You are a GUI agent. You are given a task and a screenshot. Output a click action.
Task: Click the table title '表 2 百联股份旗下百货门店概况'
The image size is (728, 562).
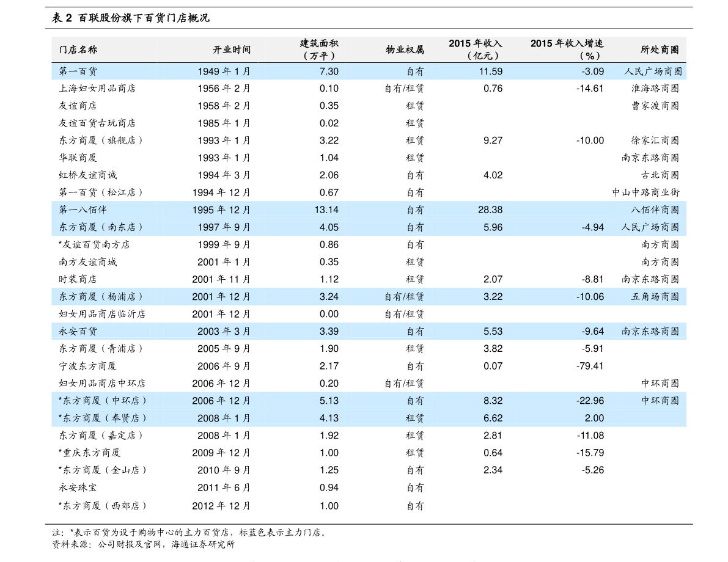pyautogui.click(x=130, y=18)
